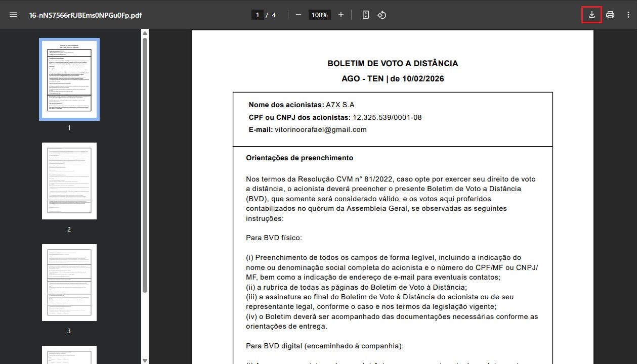The image size is (640, 364).
Task: Open the document sidebar menu
Action: tap(13, 14)
